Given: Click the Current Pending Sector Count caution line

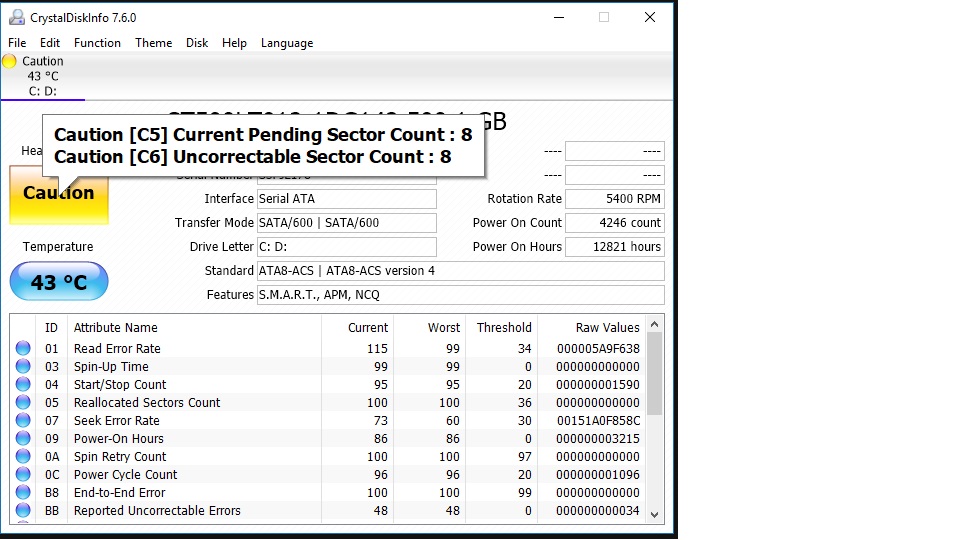Looking at the screenshot, I should tap(263, 135).
